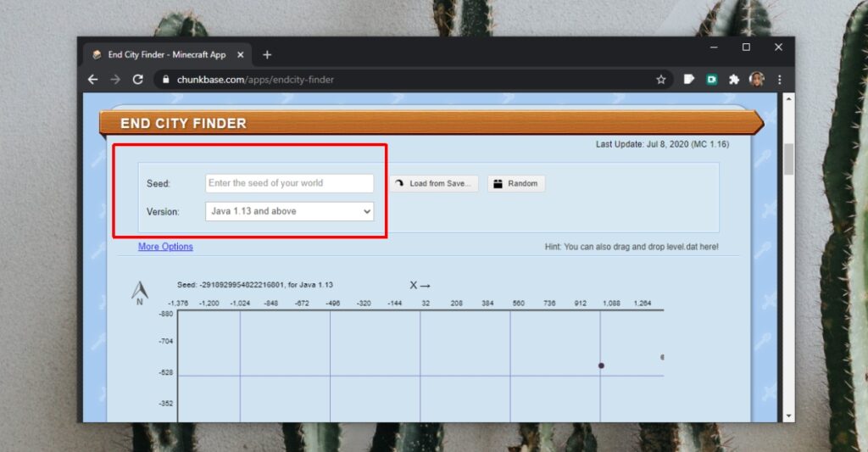The height and width of the screenshot is (452, 868).
Task: Click the End City dot on the map
Action: (601, 366)
